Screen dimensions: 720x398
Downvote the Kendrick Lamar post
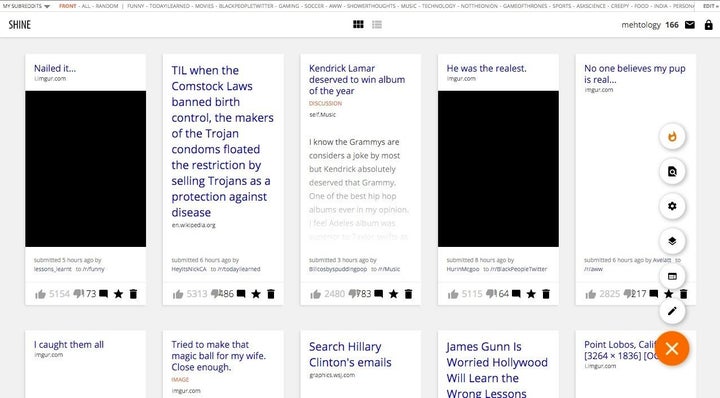(x=353, y=293)
